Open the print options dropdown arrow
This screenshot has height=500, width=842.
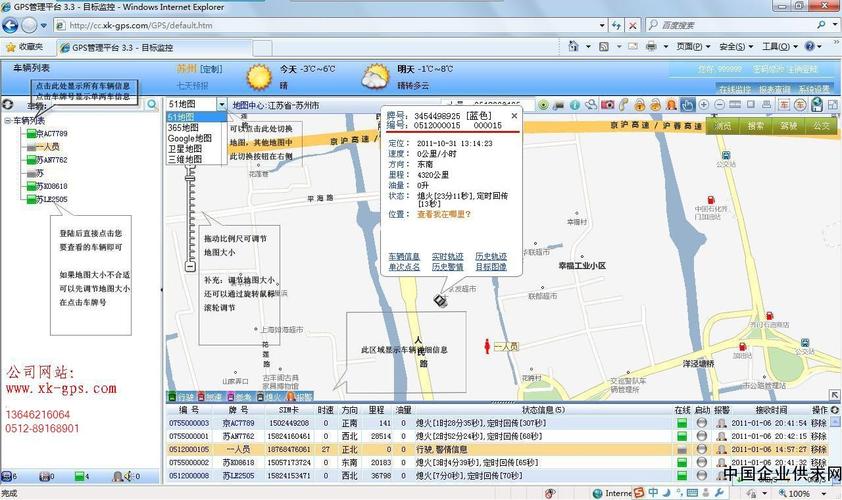click(x=665, y=47)
